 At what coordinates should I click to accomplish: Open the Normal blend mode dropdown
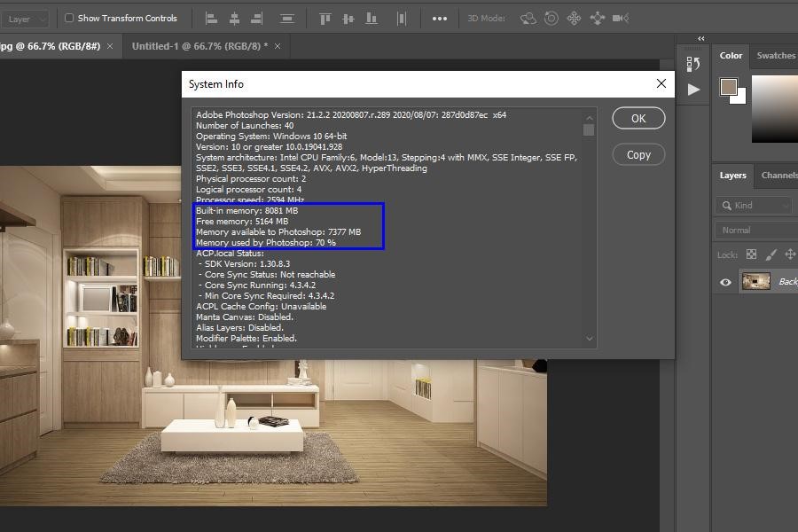755,231
